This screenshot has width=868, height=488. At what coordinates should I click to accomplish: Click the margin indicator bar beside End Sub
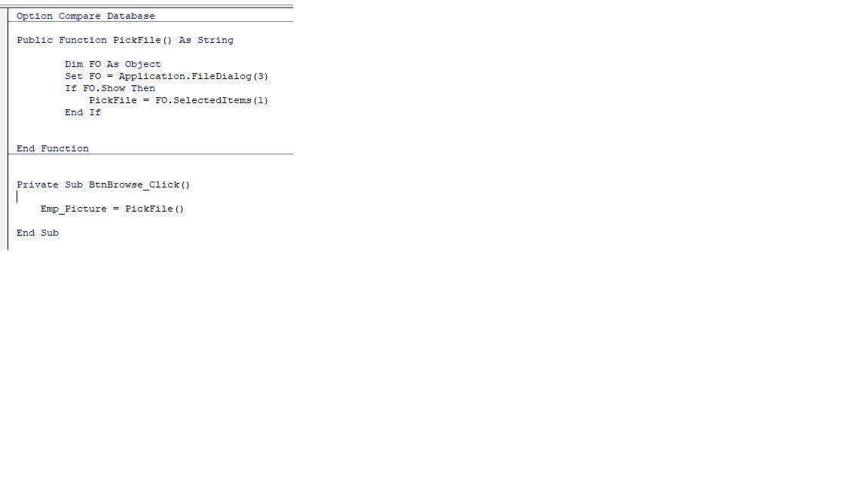pyautogui.click(x=4, y=233)
